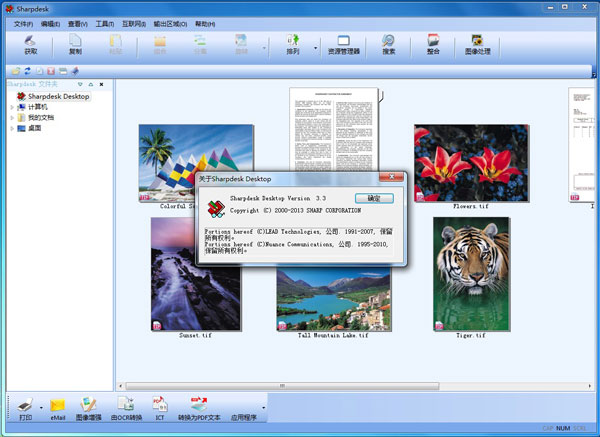Open the dropdown arrow next to the rotate icon
The height and width of the screenshot is (437, 600).
tap(264, 48)
